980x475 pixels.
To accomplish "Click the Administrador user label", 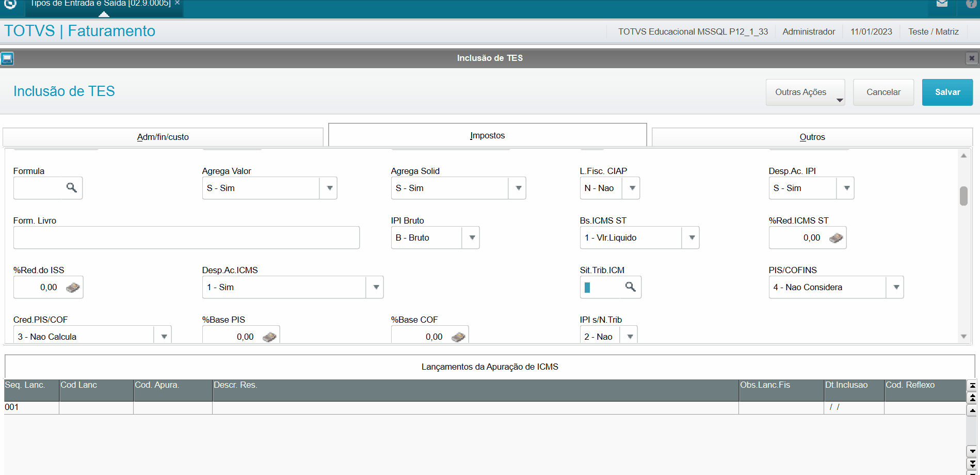I will click(x=809, y=31).
